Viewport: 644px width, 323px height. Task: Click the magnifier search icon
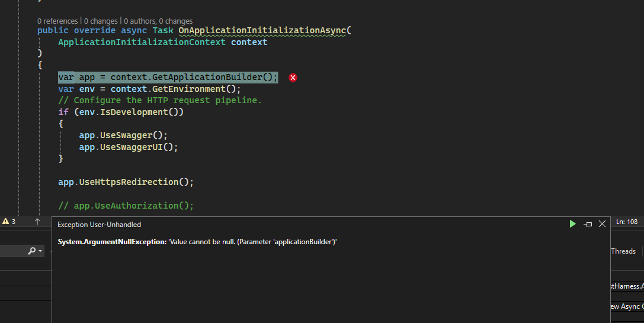coord(32,251)
